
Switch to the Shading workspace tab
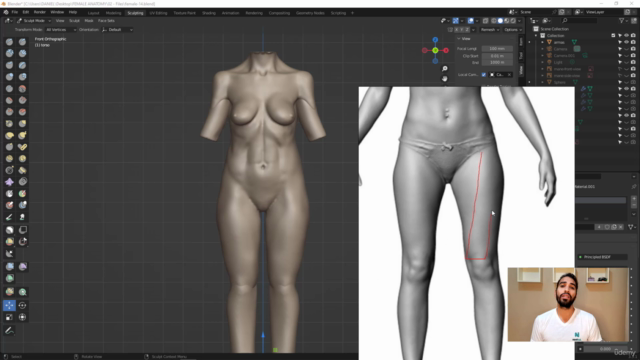pyautogui.click(x=209, y=13)
